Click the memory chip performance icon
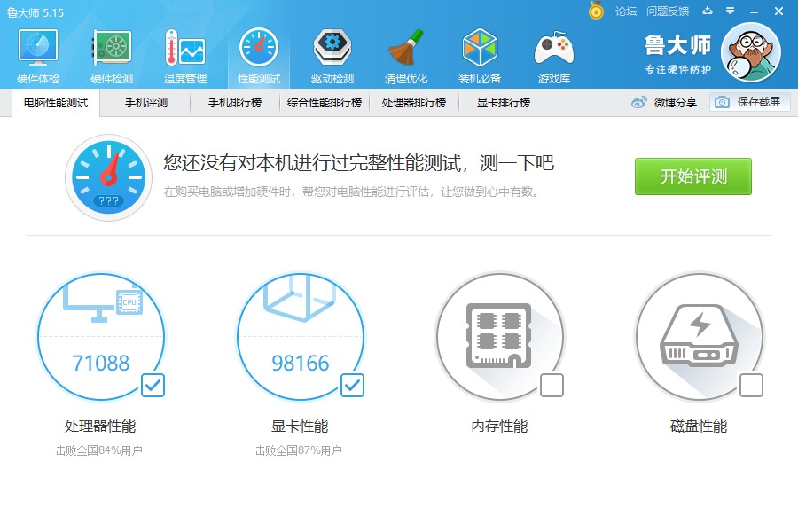Image resolution: width=798 pixels, height=532 pixels. coord(499,335)
